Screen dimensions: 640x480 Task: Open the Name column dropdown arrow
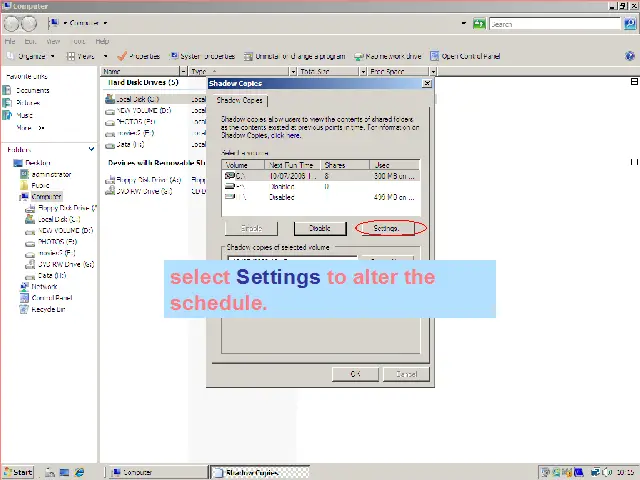184,71
